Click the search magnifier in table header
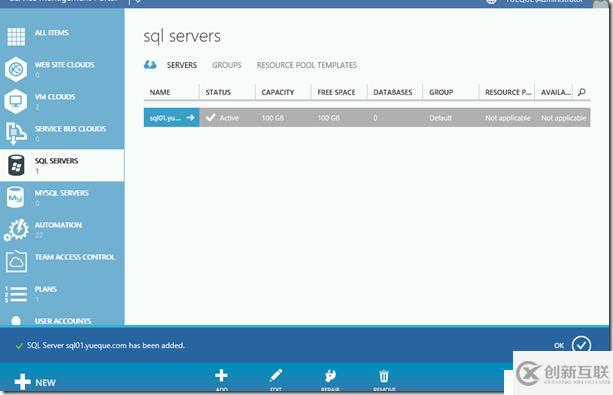The width and height of the screenshot is (613, 395). 582,92
